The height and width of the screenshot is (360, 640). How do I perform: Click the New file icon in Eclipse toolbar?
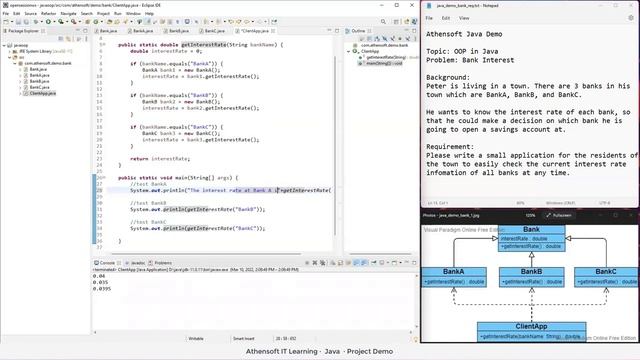coord(6,22)
